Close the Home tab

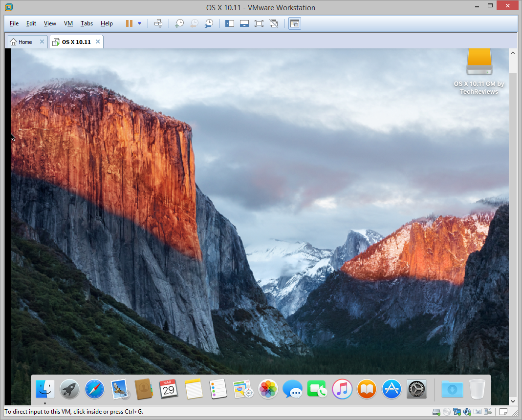tap(42, 42)
